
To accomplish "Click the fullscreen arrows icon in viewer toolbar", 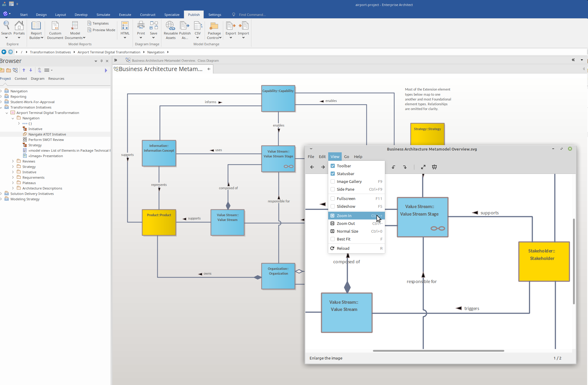I will (423, 167).
